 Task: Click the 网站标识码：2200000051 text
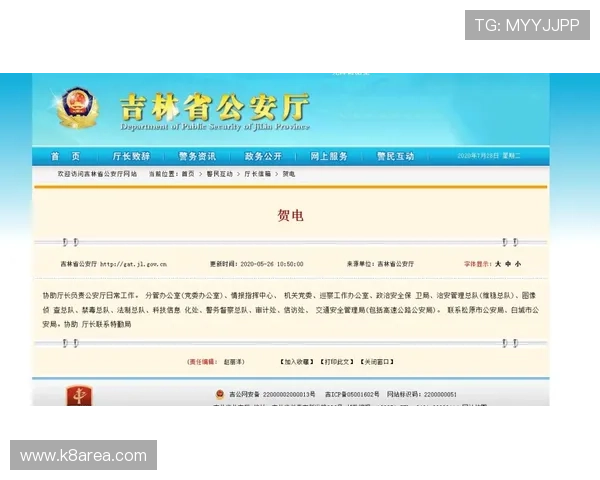[x=422, y=394]
